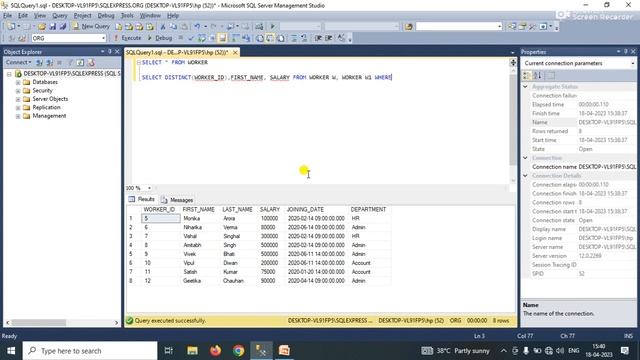Open the View menu
Image resolution: width=640 pixels, height=360 pixels.
click(40, 16)
